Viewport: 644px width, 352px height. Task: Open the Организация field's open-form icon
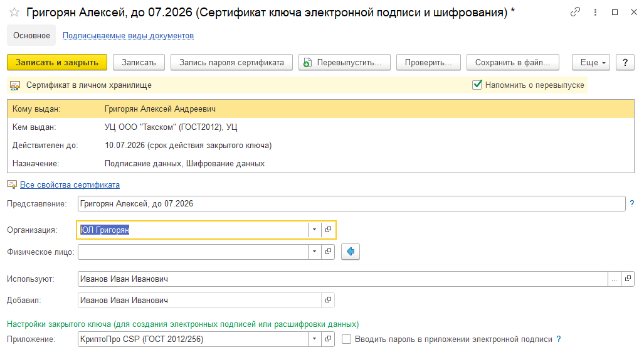coord(328,230)
